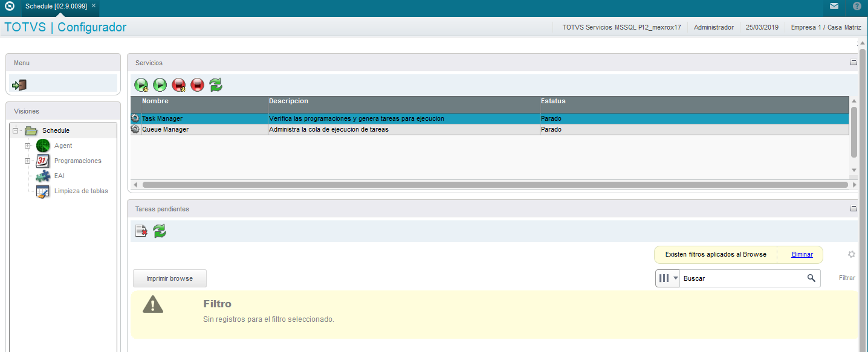Select the Task Manager name cell
Viewport: 868px width, 352px height.
coord(204,118)
